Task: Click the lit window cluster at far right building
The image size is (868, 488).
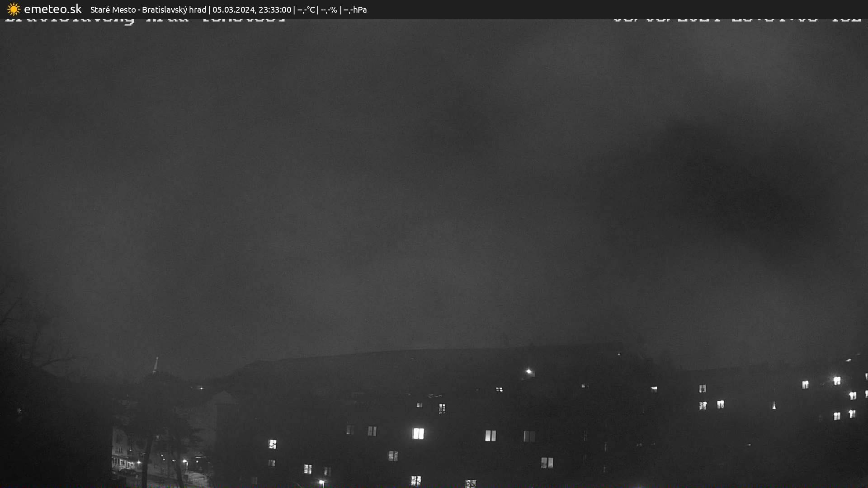Action: click(x=844, y=398)
